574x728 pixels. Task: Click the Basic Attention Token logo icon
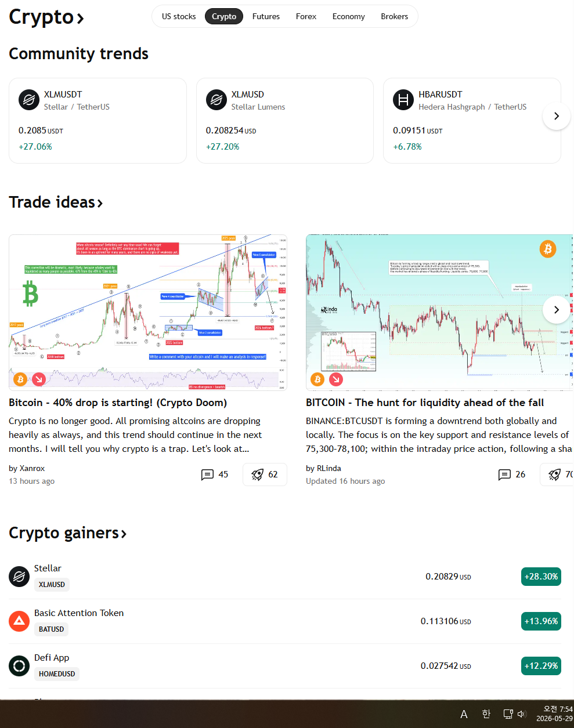click(19, 621)
